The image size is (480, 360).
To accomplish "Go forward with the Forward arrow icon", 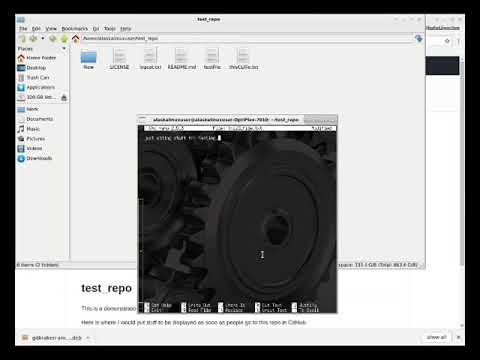I will click(53, 39).
